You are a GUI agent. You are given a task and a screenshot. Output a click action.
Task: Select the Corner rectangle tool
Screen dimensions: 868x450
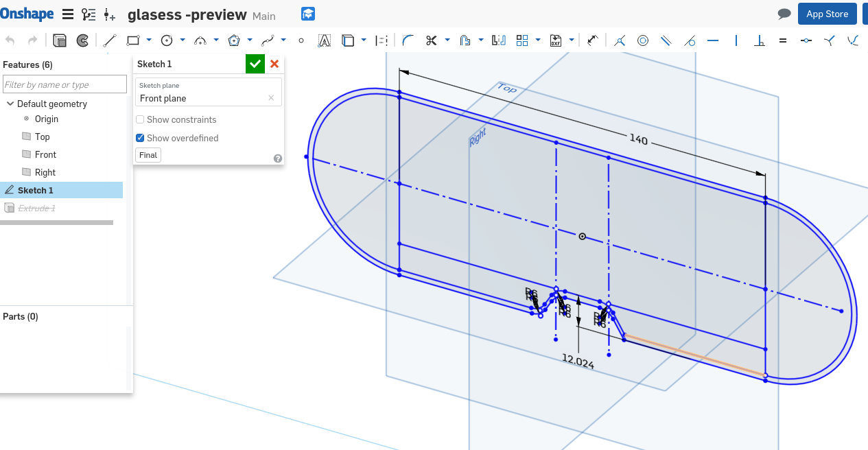click(132, 40)
